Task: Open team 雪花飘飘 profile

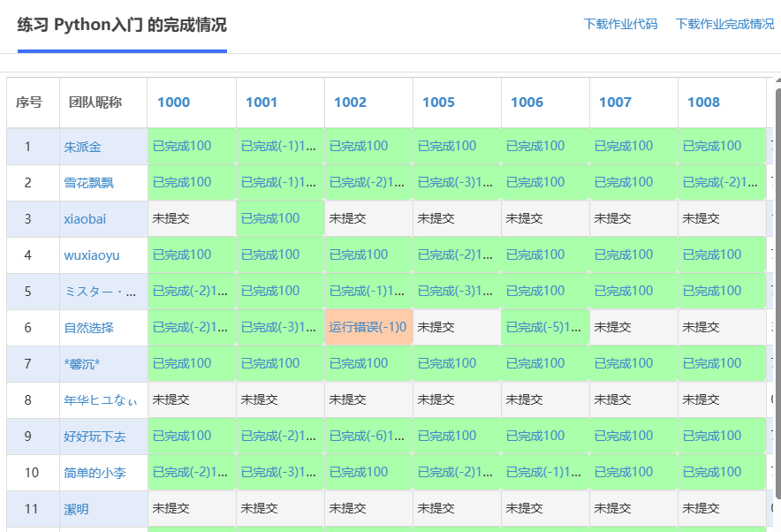Action: pos(88,183)
